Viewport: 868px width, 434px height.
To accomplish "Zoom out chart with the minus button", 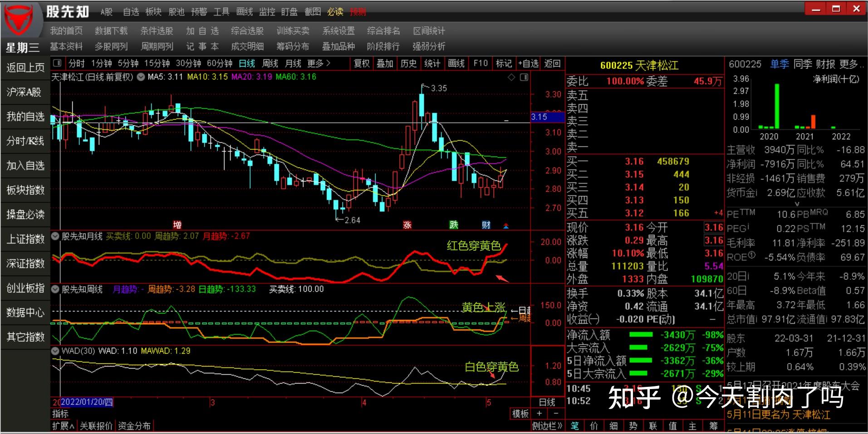I will [x=556, y=414].
